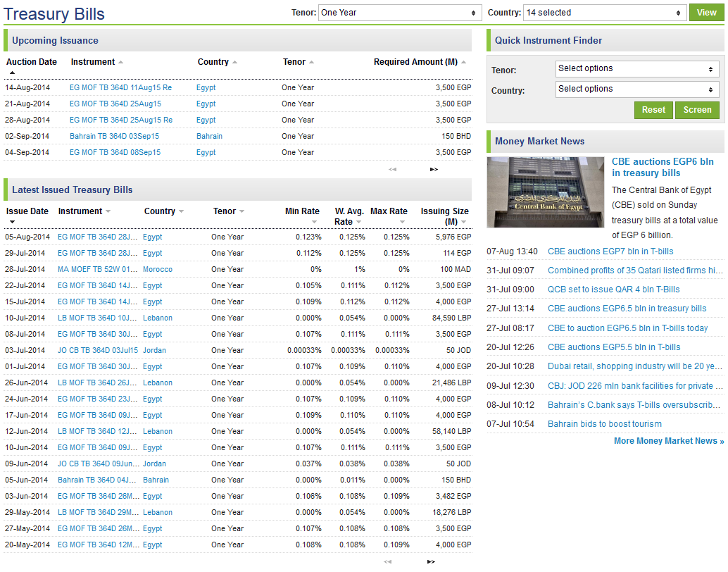Open Quick Finder Country 'Select options' dropdown
This screenshot has height=572, width=728.
tap(637, 89)
